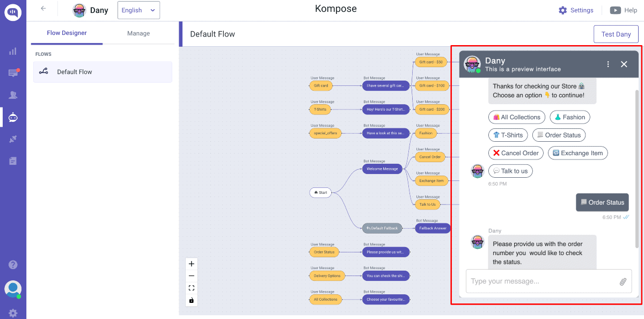Select Default Flow in the flows list
The height and width of the screenshot is (319, 644).
click(103, 72)
